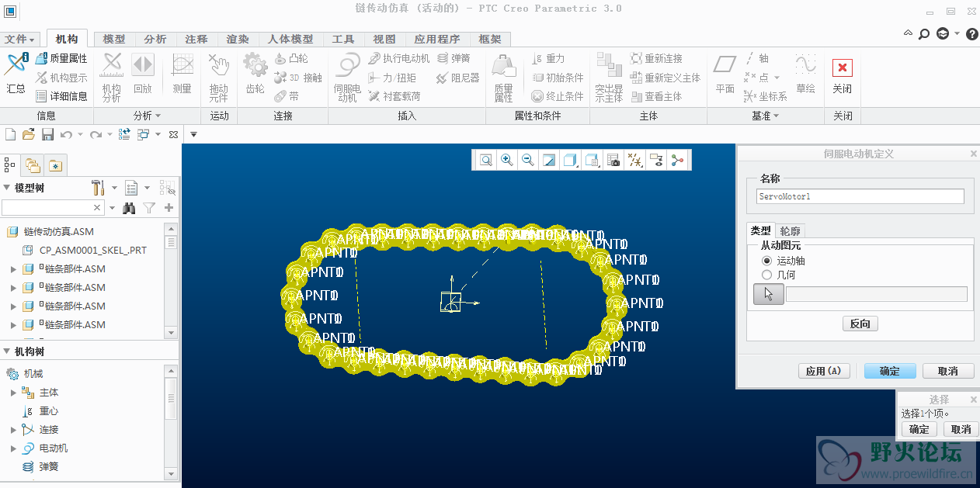This screenshot has height=488, width=980.
Task: Open the 文件 menu dropdown
Action: [x=20, y=39]
